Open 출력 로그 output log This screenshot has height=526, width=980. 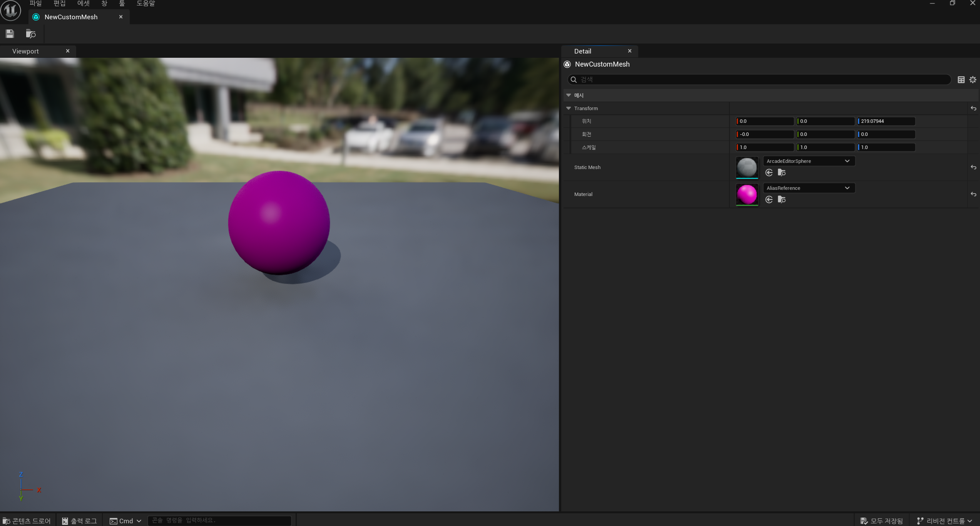click(80, 521)
